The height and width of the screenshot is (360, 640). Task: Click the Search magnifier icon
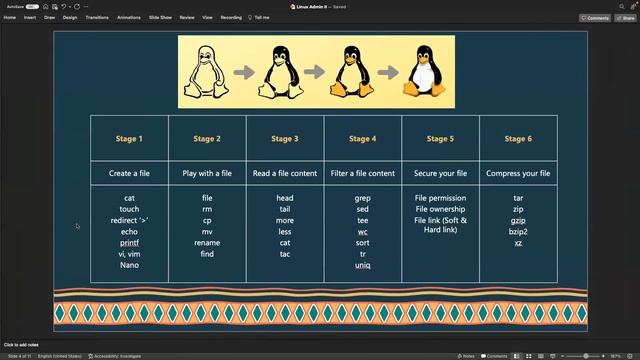click(x=622, y=7)
